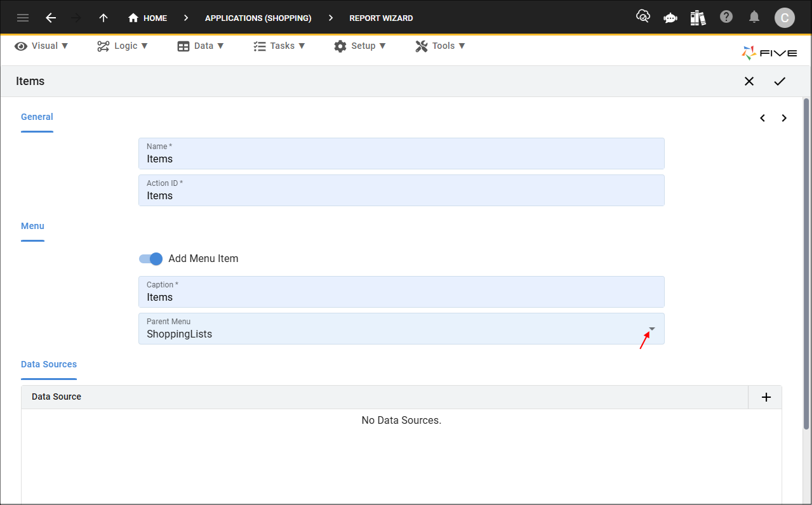Click the Action ID input field

[x=401, y=190]
